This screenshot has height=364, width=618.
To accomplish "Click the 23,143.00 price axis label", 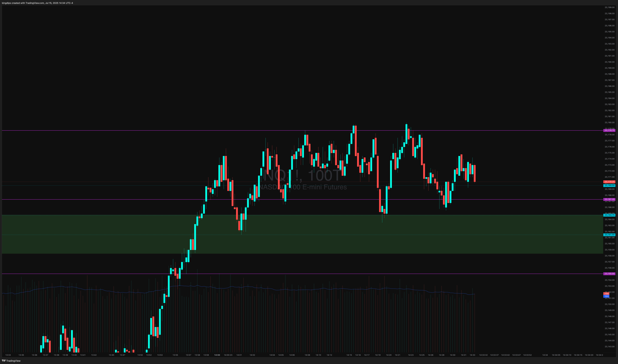I will 610,347.
